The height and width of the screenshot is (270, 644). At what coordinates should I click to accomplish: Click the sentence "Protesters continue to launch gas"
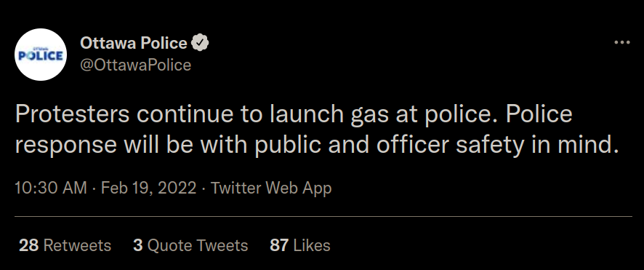point(201,115)
